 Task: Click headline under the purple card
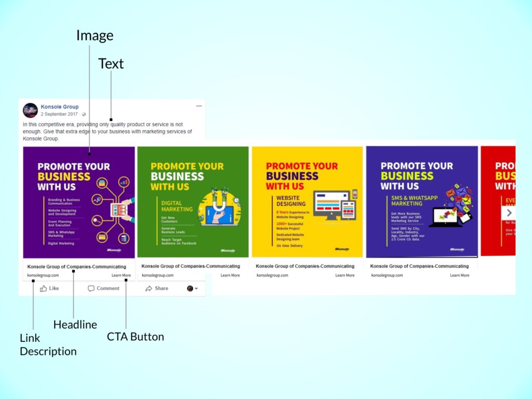pyautogui.click(x=77, y=267)
